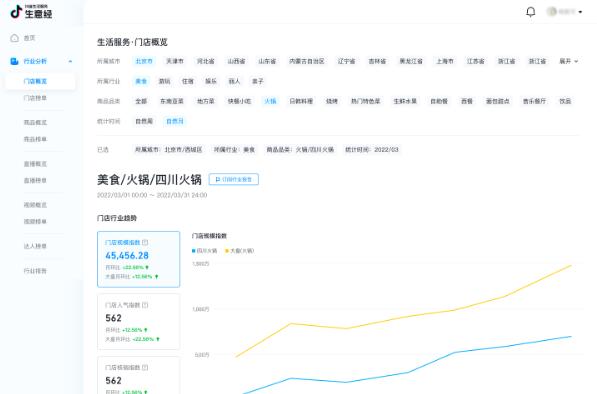Image resolution: width=597 pixels, height=394 pixels.
Task: Select category 西餐
Action: click(467, 101)
